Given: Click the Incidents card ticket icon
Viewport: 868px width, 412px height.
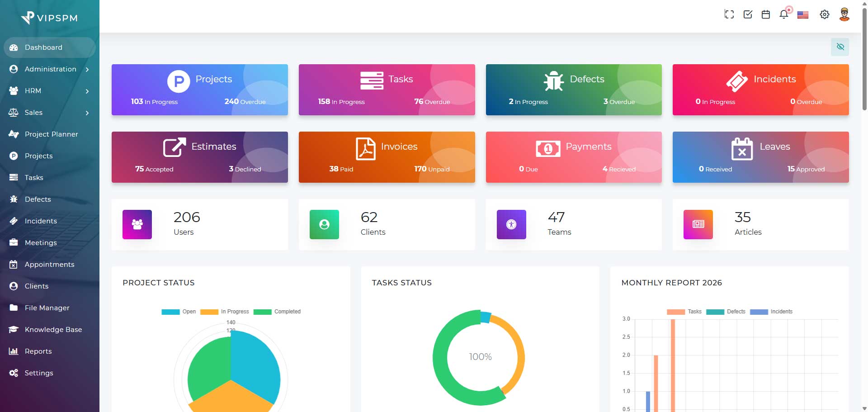Looking at the screenshot, I should pos(737,81).
